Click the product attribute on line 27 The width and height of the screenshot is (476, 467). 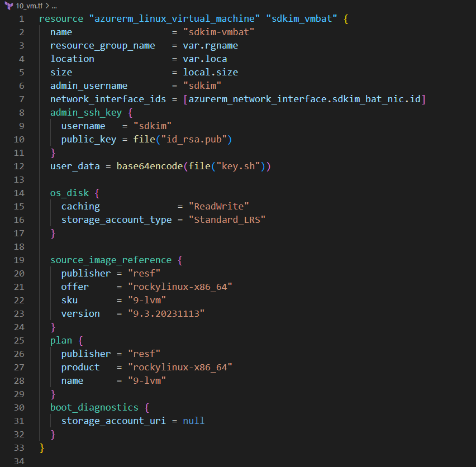[x=80, y=367]
